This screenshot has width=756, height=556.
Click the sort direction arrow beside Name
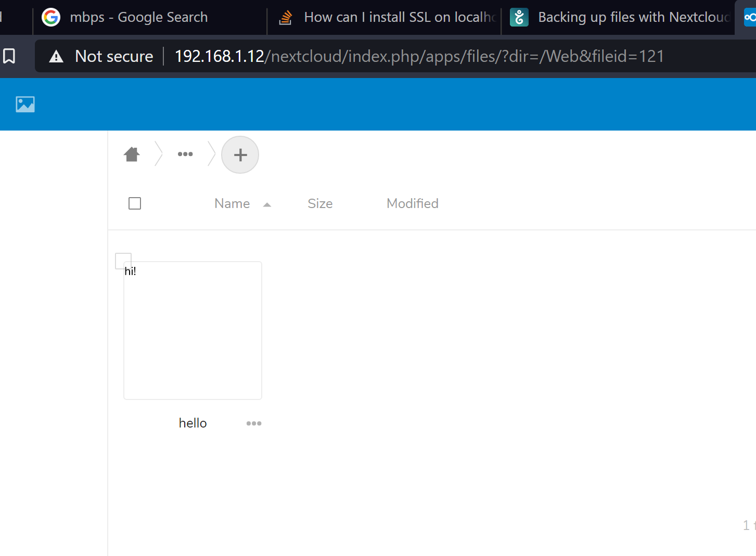tap(267, 205)
